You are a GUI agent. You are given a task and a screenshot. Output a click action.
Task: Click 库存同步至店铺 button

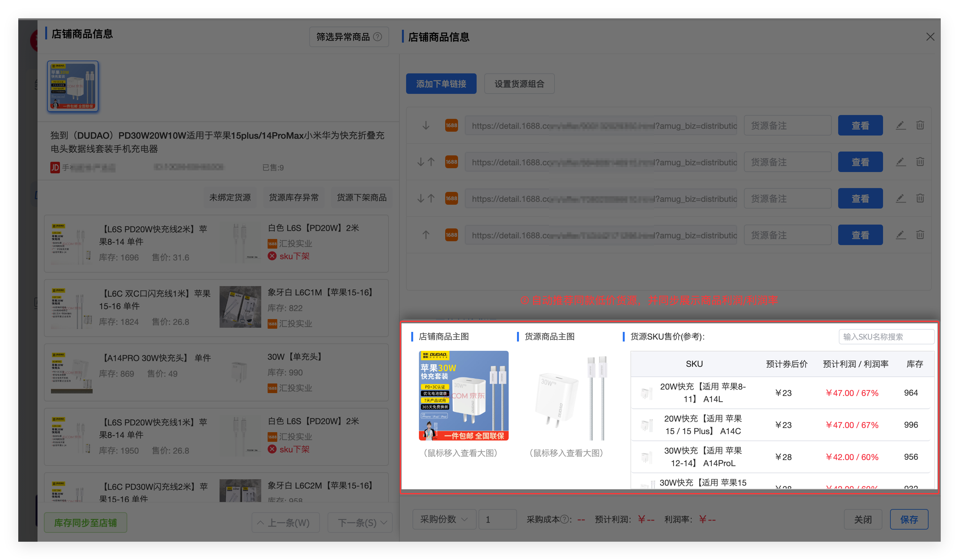click(x=85, y=523)
